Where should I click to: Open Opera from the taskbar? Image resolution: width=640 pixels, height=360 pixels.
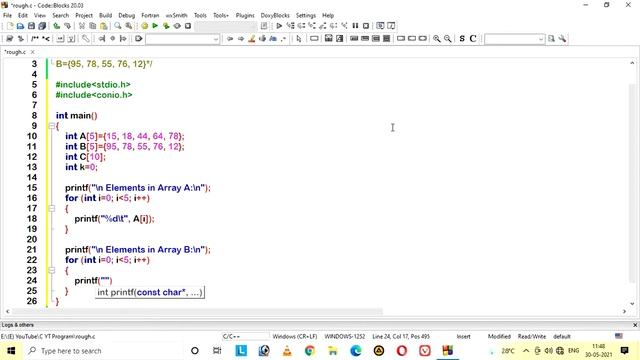click(402, 351)
